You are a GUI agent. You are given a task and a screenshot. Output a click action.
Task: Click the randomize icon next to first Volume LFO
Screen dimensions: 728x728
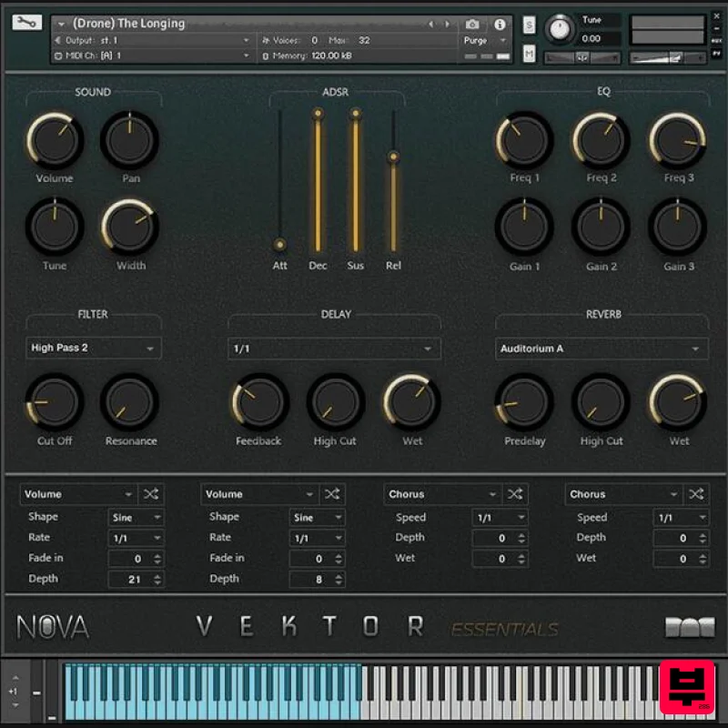pyautogui.click(x=152, y=493)
